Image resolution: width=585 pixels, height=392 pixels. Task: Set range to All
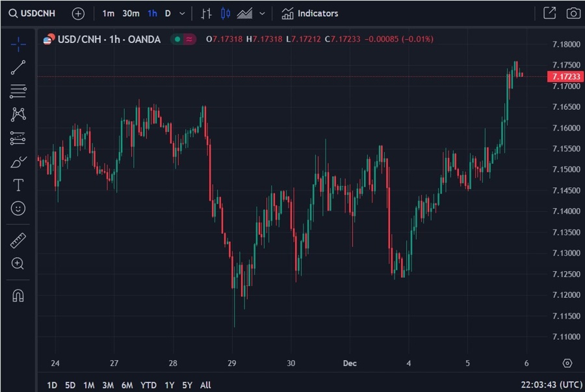(205, 385)
